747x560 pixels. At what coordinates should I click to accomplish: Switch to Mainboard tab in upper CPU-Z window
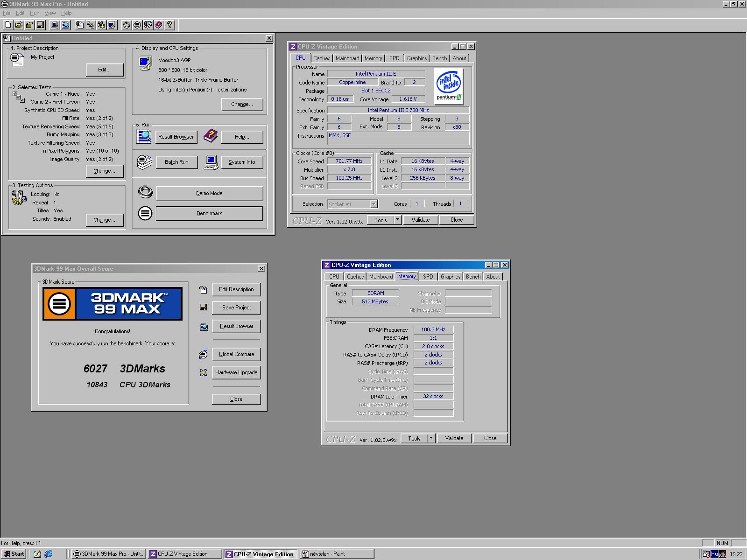point(347,58)
